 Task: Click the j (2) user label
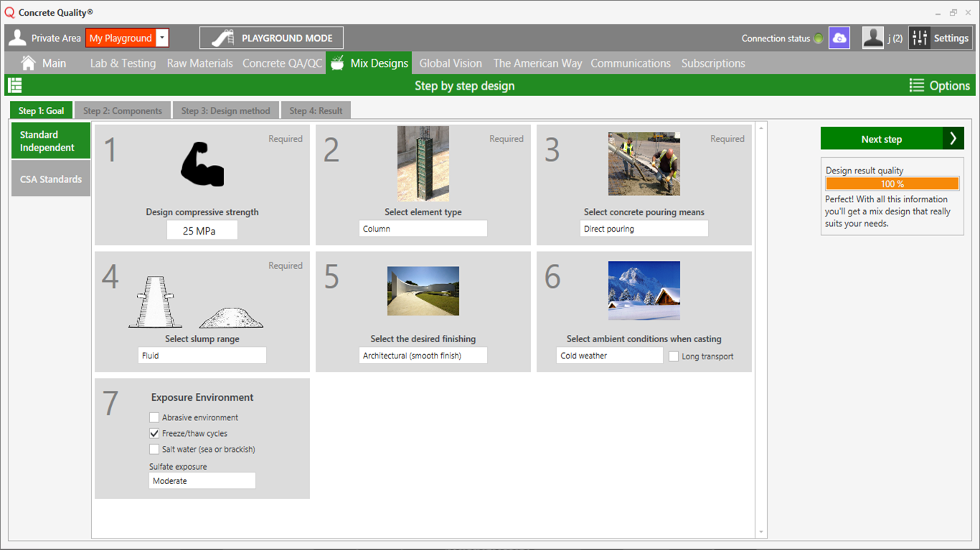[895, 39]
